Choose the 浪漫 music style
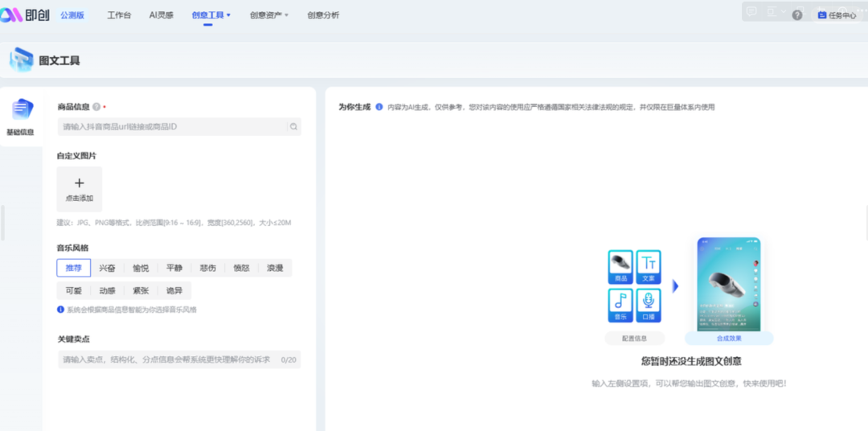 pos(275,268)
